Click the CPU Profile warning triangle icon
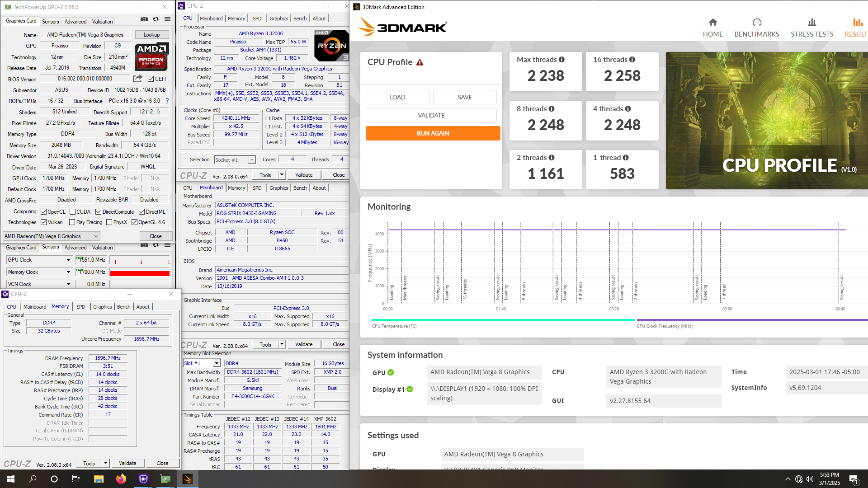This screenshot has width=868, height=488. (420, 62)
